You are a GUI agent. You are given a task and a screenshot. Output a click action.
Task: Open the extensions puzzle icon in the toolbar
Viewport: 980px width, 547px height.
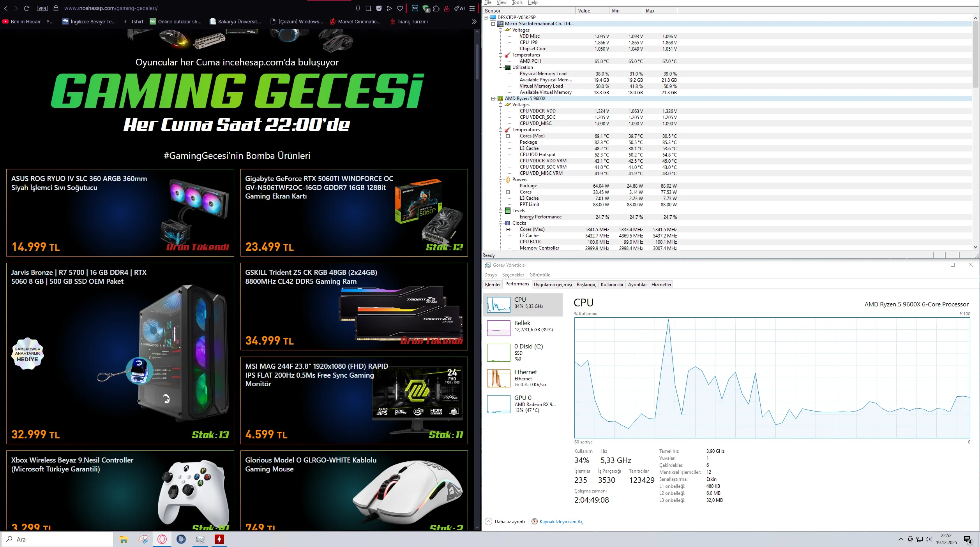coord(435,8)
